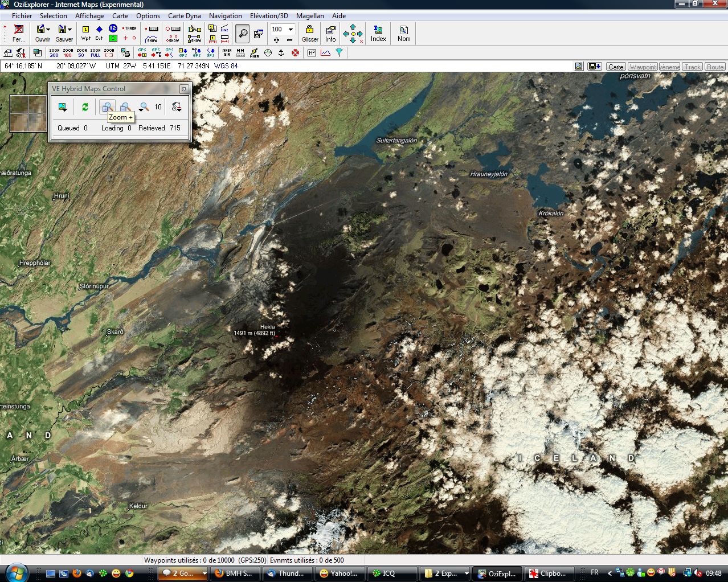Image resolution: width=728 pixels, height=582 pixels.
Task: Open the 100 zoom percentage dropdown
Action: tap(291, 29)
